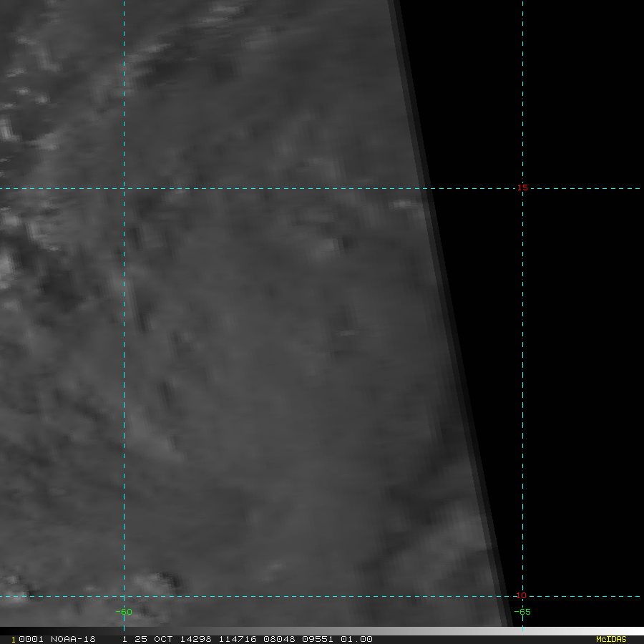Image resolution: width=644 pixels, height=644 pixels.
Task: Select the 09551 element coordinate value
Action: tap(318, 639)
